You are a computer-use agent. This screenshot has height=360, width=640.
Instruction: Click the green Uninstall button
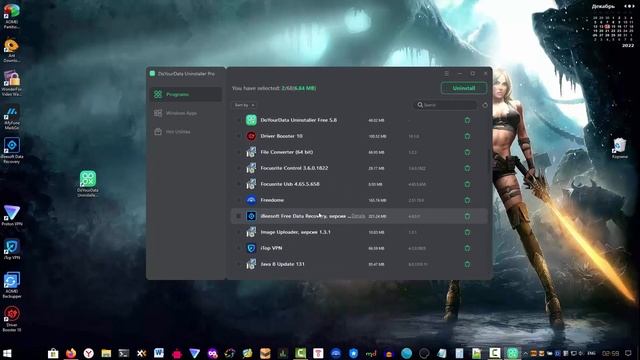464,88
